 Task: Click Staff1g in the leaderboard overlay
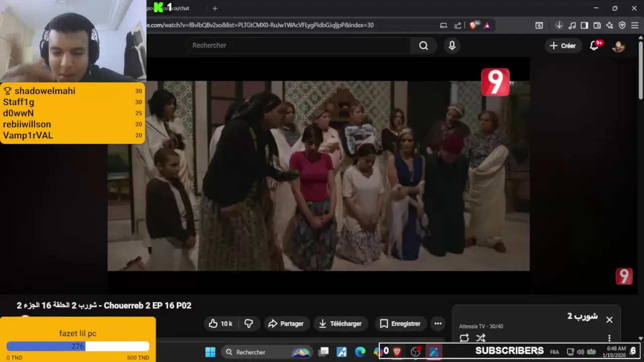[19, 102]
